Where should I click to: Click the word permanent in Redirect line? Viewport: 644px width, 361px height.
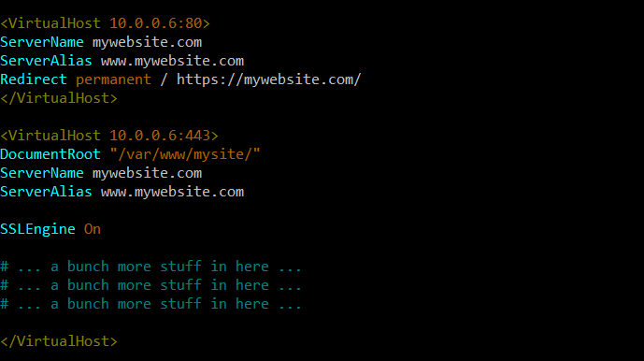tap(113, 80)
